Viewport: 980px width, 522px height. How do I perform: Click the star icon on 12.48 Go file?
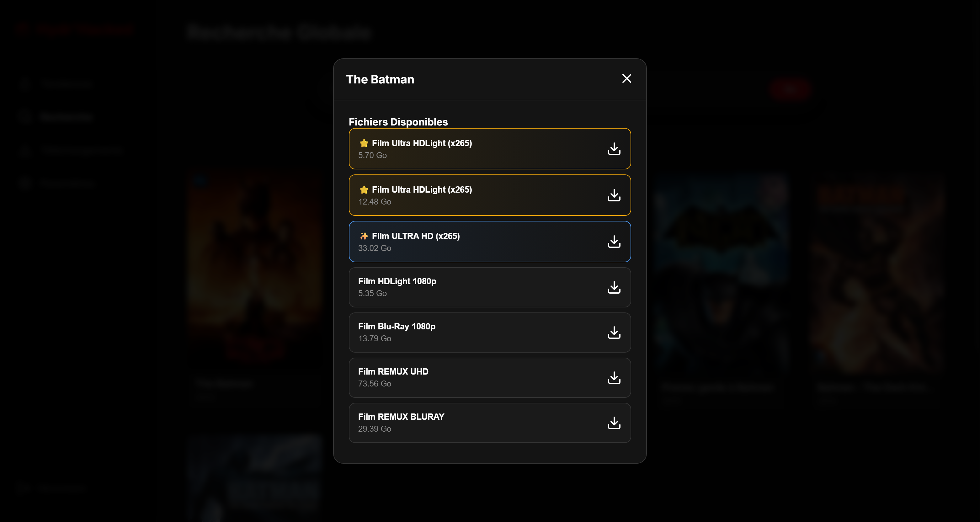pos(364,190)
